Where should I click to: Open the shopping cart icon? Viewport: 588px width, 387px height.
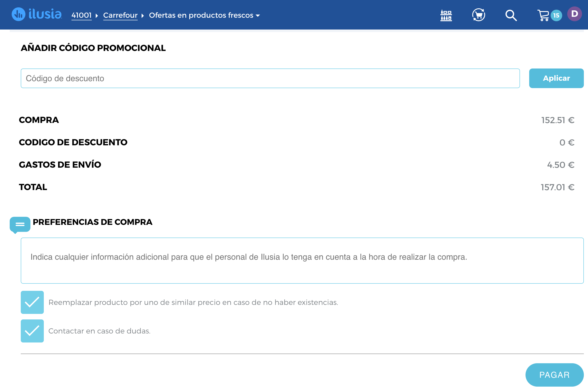coord(543,15)
